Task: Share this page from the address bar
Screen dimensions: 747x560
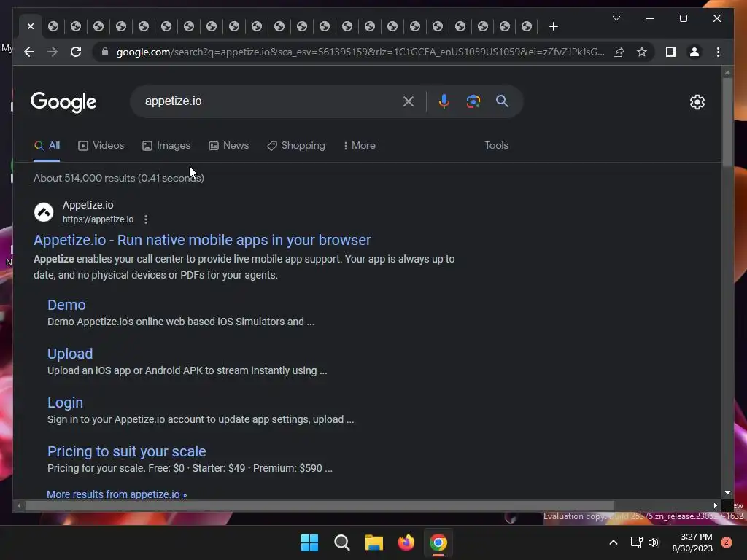Action: pyautogui.click(x=619, y=52)
